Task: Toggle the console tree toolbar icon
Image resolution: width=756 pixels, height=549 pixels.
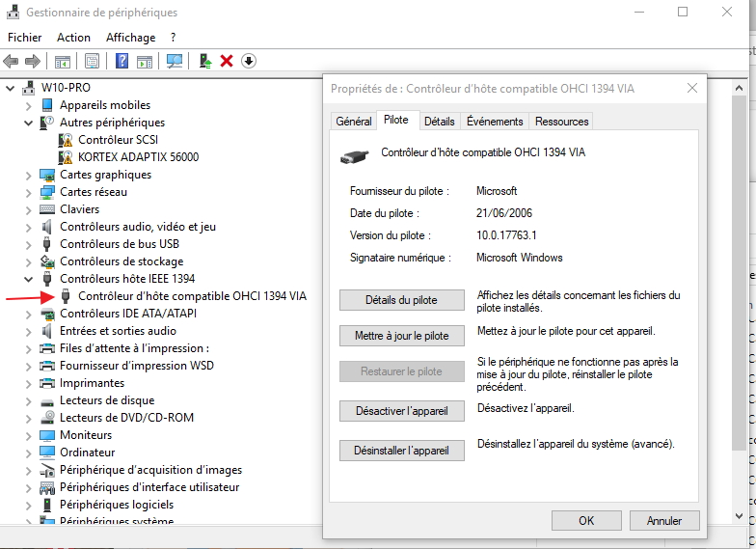Action: [62, 62]
